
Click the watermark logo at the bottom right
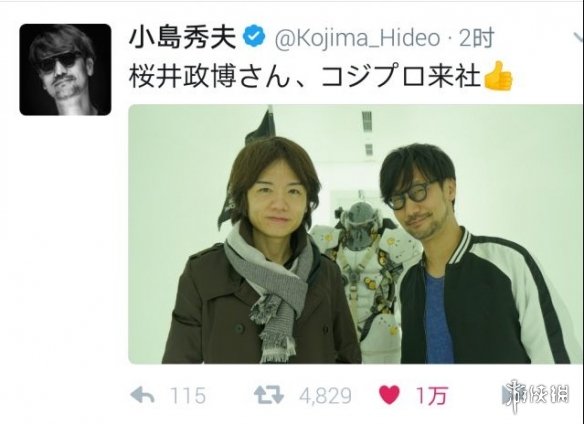tap(537, 396)
